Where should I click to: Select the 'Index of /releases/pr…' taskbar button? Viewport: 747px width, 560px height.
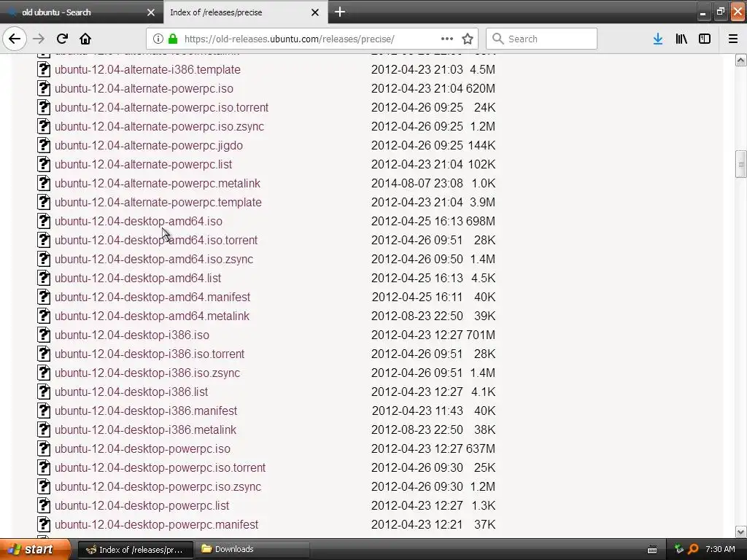135,550
